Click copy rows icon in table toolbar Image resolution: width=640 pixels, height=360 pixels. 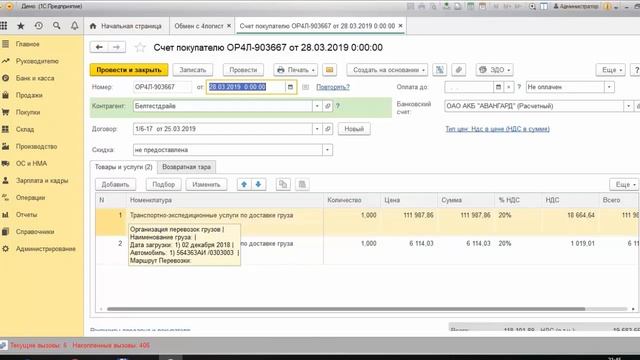[x=283, y=184]
